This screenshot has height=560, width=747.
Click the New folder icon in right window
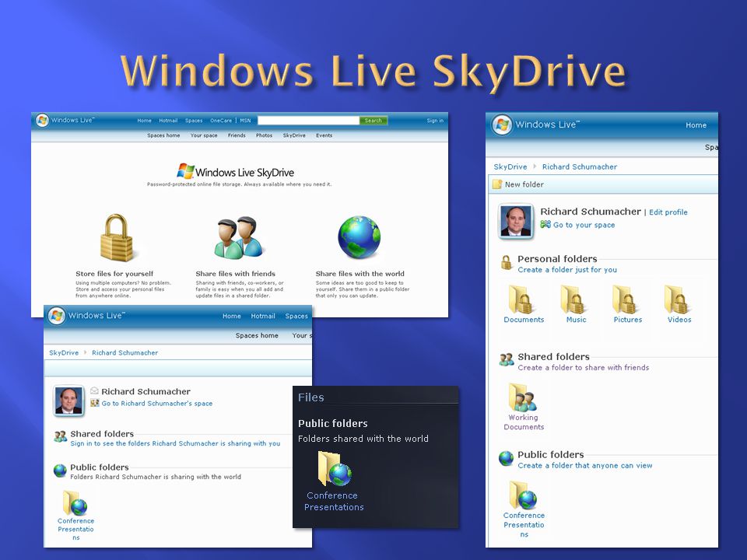click(497, 184)
